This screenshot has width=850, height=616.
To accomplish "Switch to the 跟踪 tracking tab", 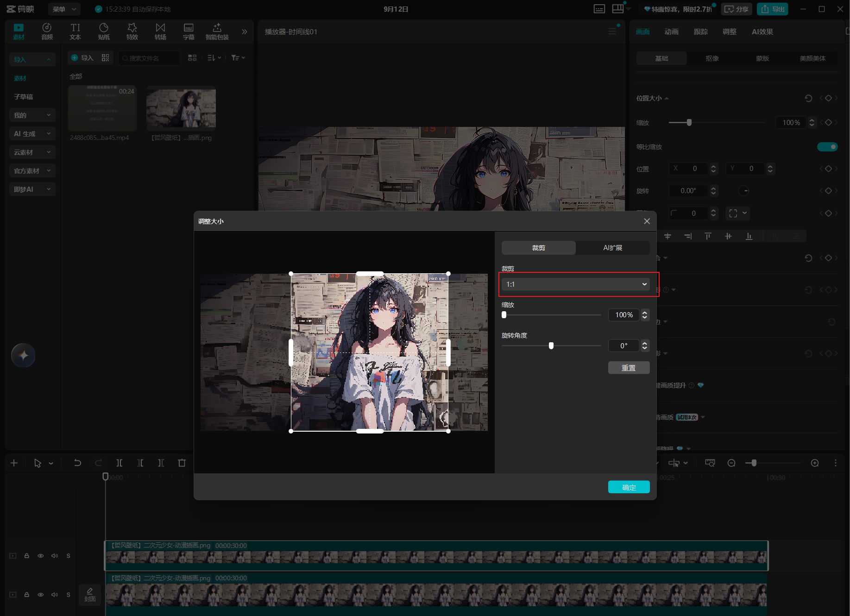I will pos(700,31).
